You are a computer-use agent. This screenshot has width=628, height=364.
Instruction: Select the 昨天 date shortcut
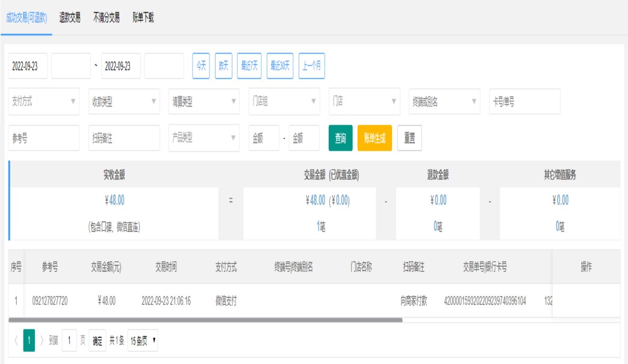[223, 66]
